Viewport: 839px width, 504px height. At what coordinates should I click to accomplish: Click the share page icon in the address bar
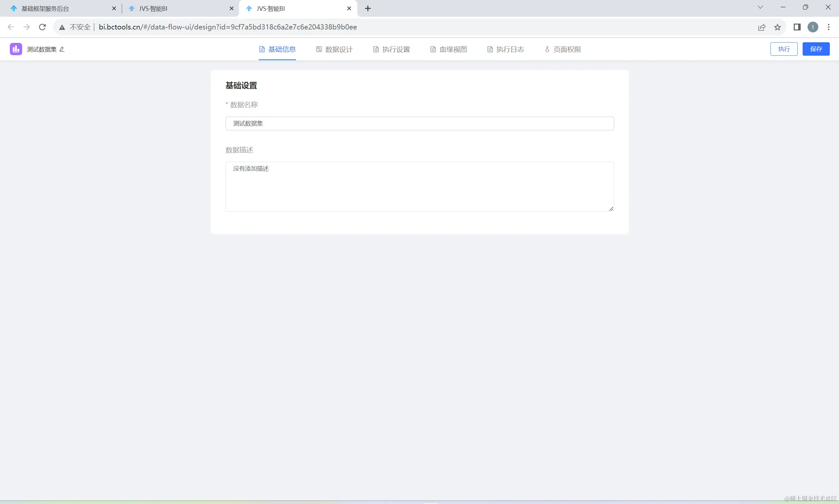(x=762, y=27)
